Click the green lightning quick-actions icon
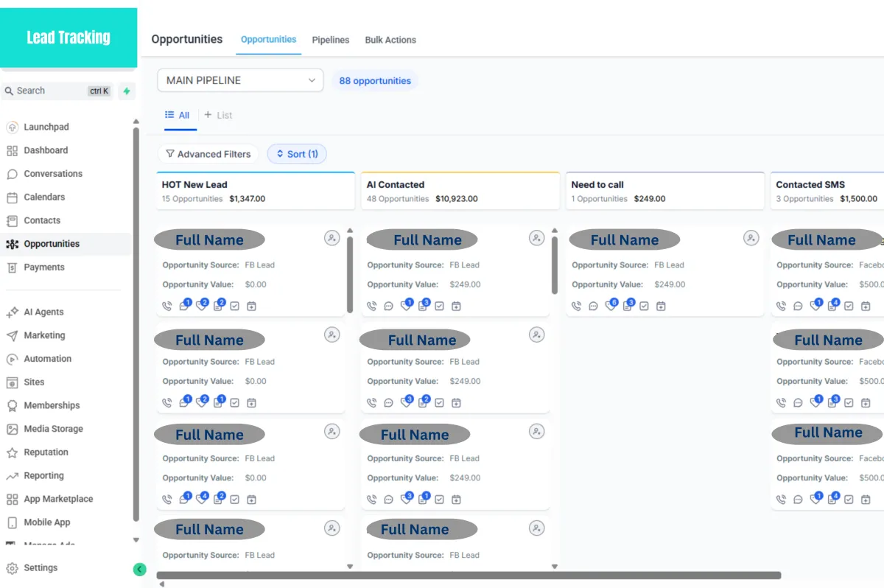The image size is (884, 588). coord(127,91)
